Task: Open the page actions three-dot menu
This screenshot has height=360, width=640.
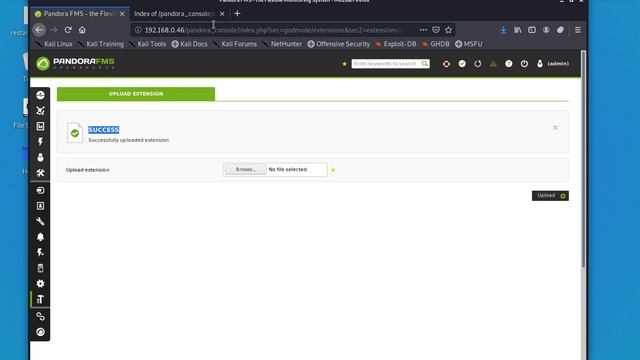Action: coord(423,30)
